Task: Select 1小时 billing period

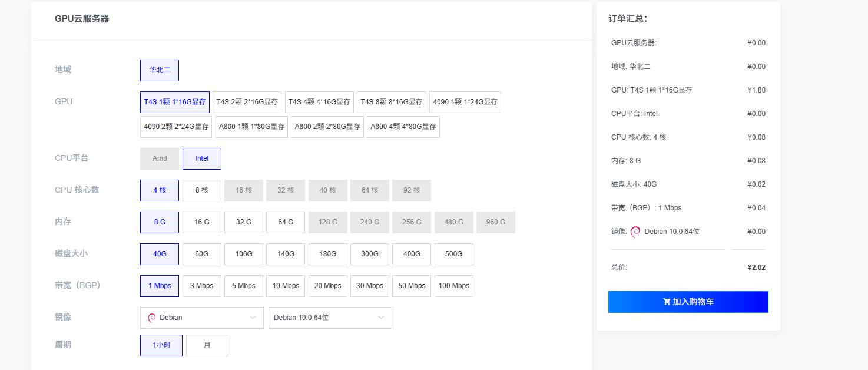Action: pyautogui.click(x=161, y=345)
